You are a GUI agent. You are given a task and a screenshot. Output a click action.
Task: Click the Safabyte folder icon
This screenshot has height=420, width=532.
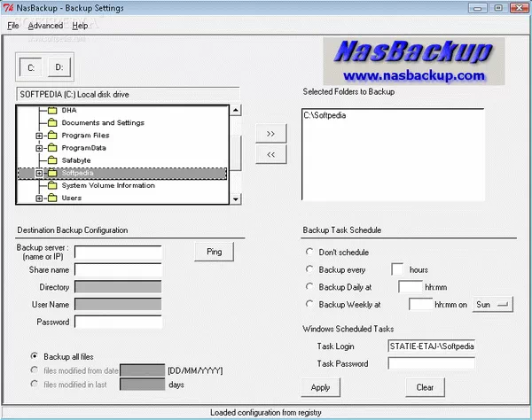point(52,160)
